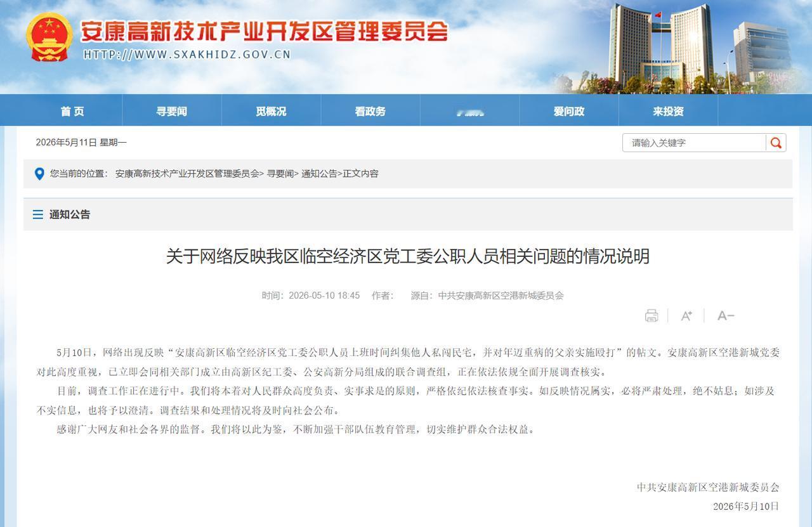Click the paragraph beginning 5月10日，网络出现反映
The image size is (812, 527).
408,362
